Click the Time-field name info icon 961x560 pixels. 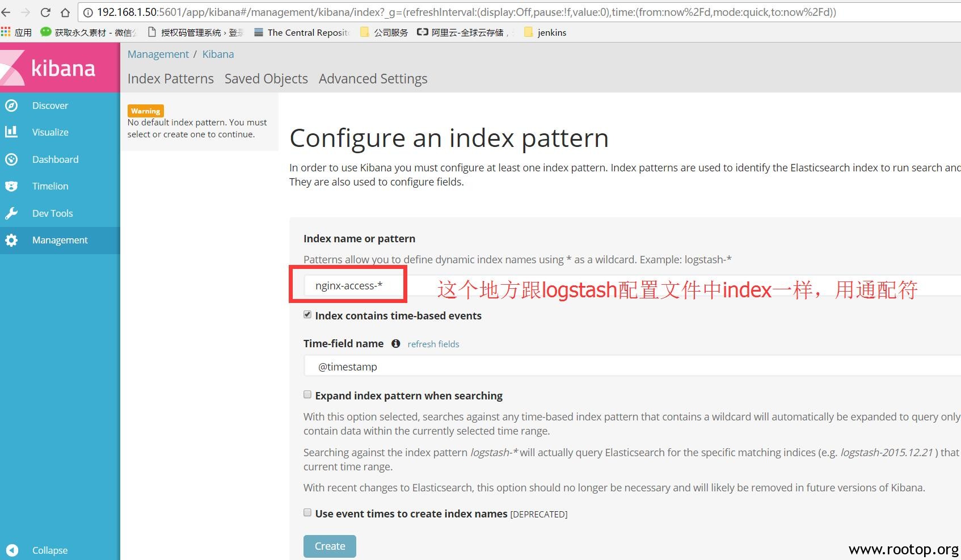(396, 343)
